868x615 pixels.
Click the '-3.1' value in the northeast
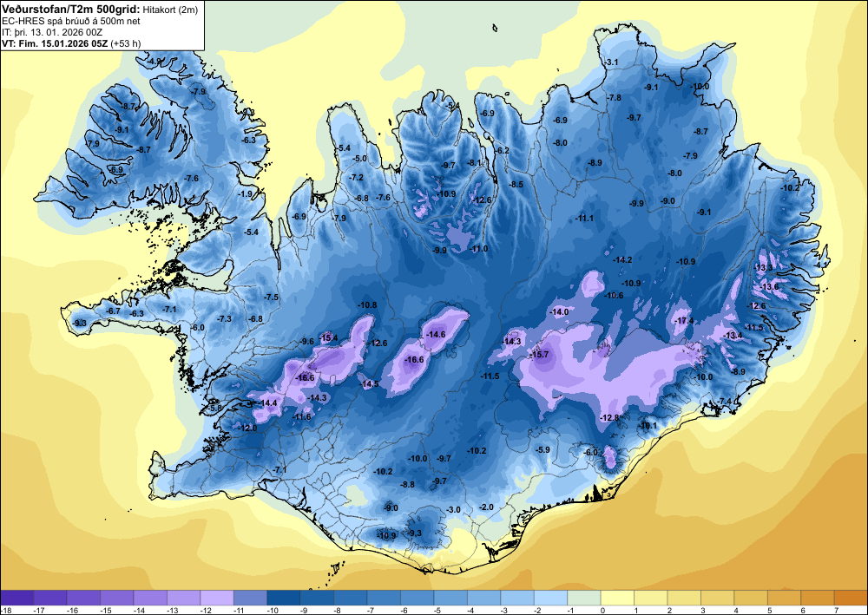[x=611, y=62]
